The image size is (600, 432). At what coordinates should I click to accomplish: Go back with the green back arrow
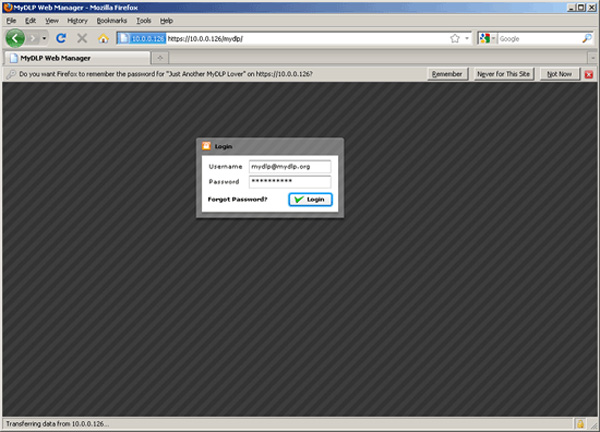point(15,38)
